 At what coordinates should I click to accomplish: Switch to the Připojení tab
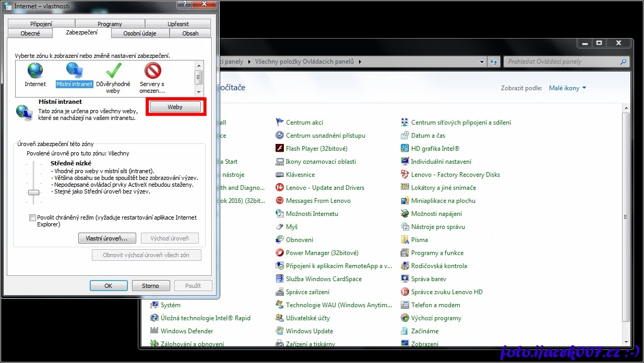(41, 24)
